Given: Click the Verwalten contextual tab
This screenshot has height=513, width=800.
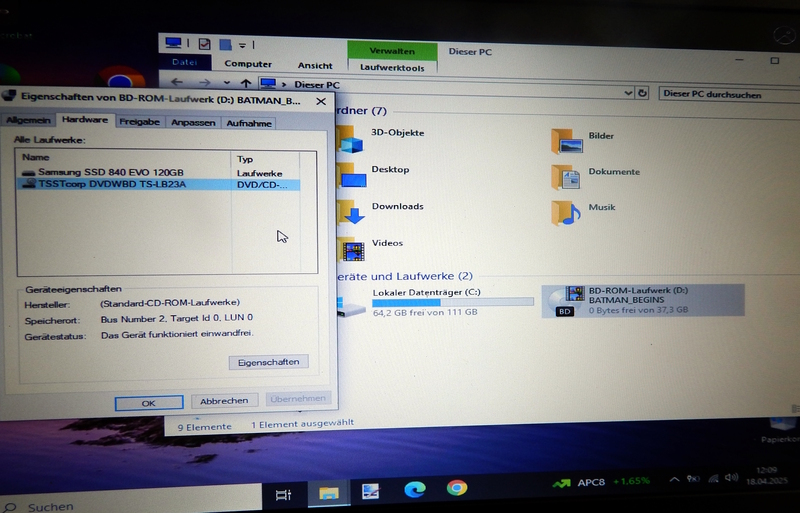Looking at the screenshot, I should tap(392, 51).
